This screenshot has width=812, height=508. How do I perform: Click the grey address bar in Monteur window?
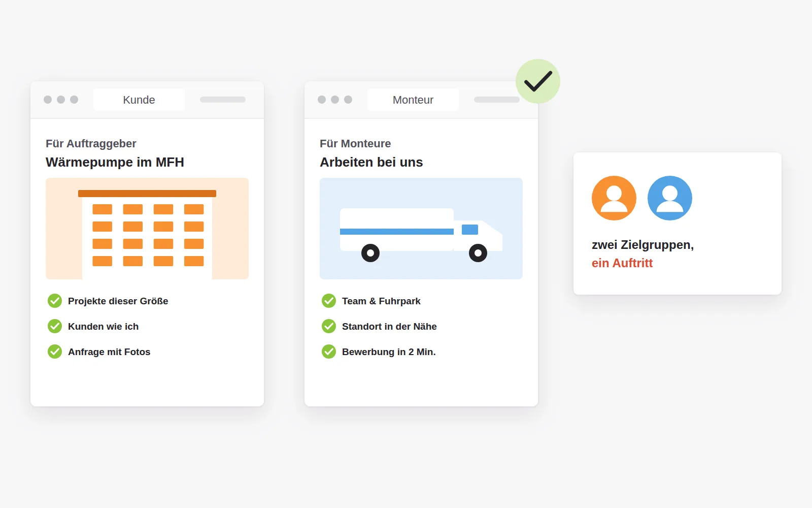point(497,100)
